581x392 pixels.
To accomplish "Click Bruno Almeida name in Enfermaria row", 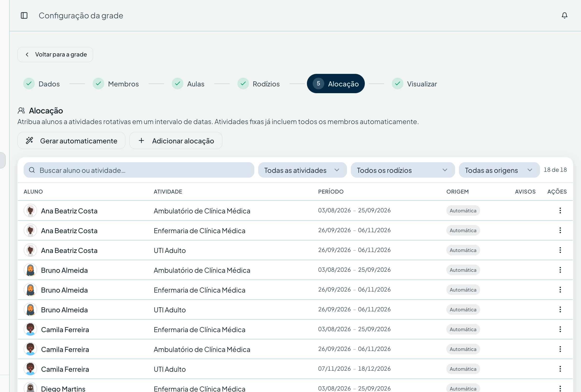I will (64, 290).
